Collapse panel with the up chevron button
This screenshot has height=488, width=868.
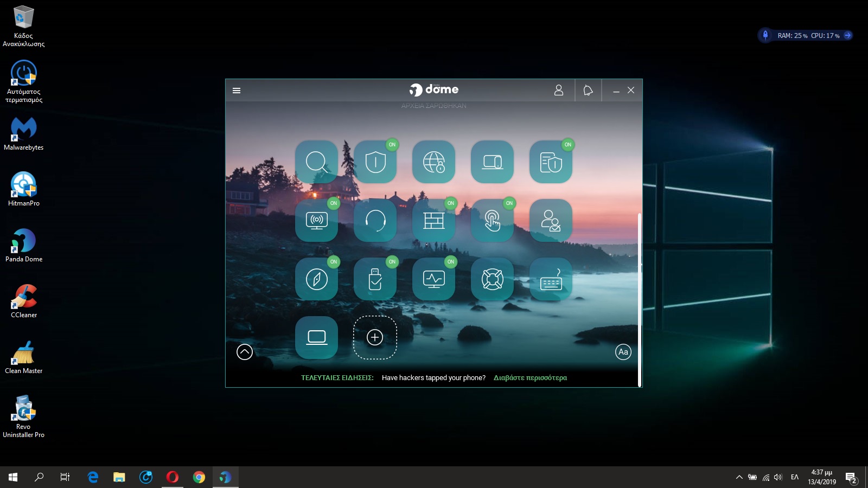tap(245, 352)
